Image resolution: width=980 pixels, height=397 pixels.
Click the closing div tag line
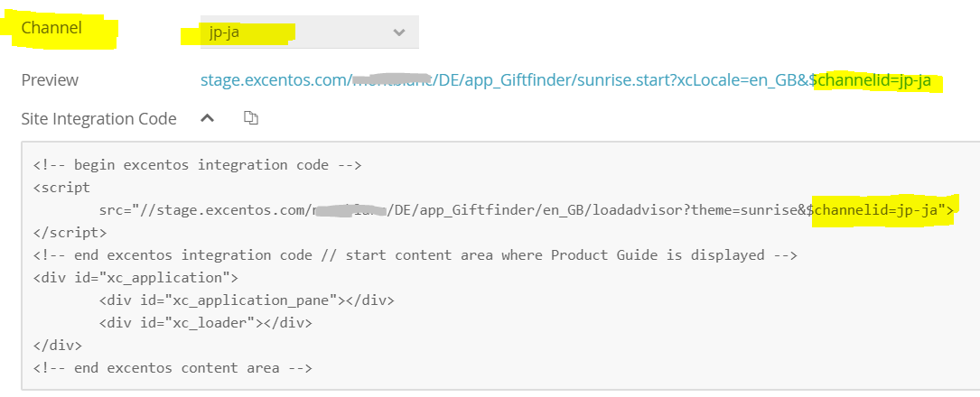click(x=57, y=346)
